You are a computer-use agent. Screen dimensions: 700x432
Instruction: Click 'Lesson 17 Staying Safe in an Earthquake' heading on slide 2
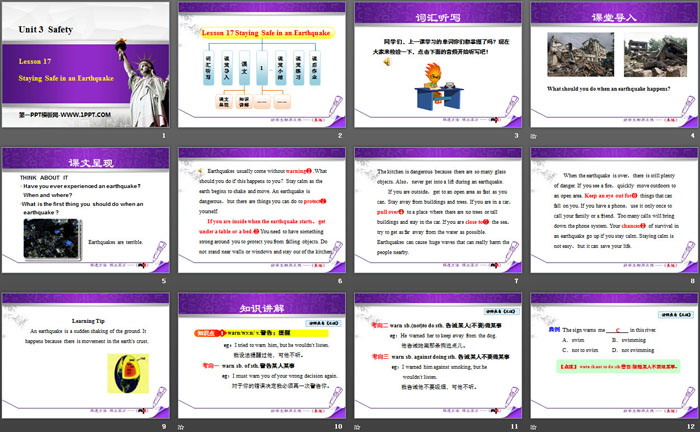click(x=266, y=33)
